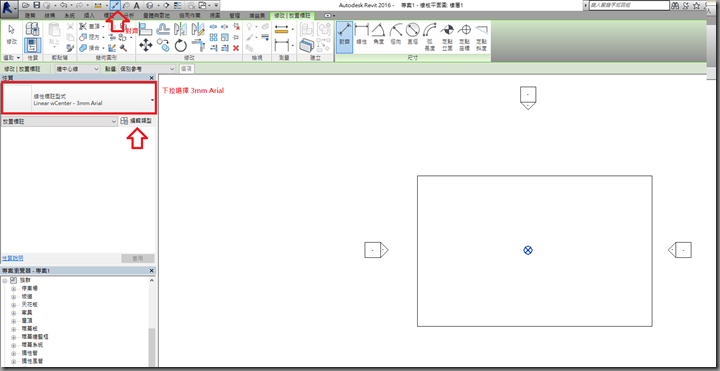Click the Move tool with four arrows
The image size is (720, 371).
[x=146, y=45]
